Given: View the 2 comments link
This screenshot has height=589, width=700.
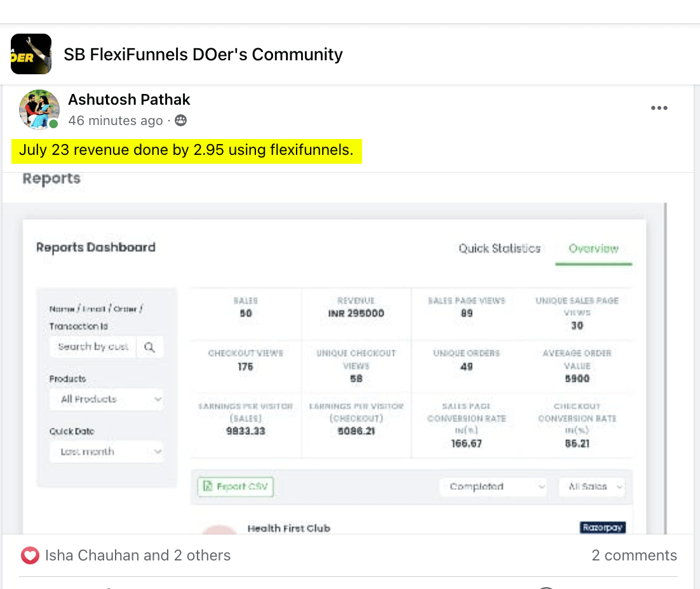Looking at the screenshot, I should coord(634,555).
